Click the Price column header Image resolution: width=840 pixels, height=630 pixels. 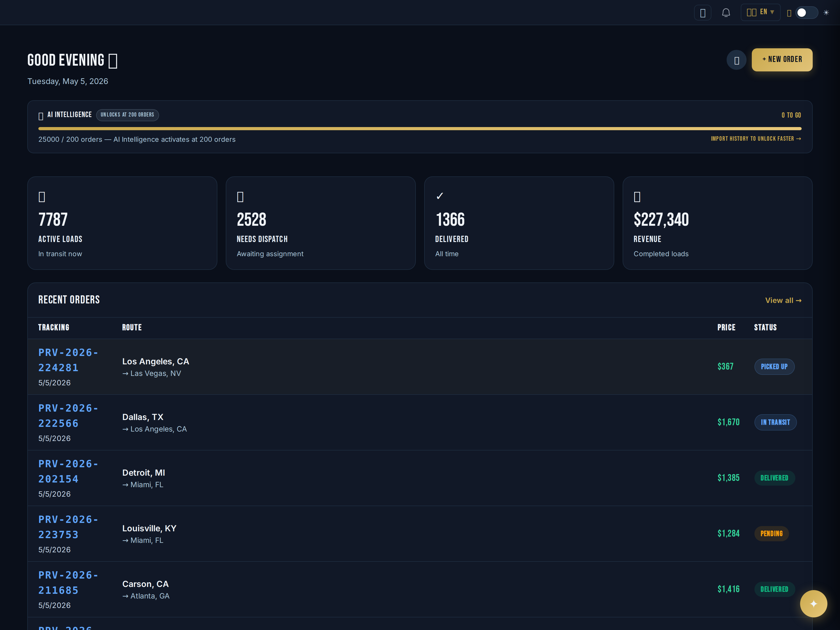(x=726, y=328)
